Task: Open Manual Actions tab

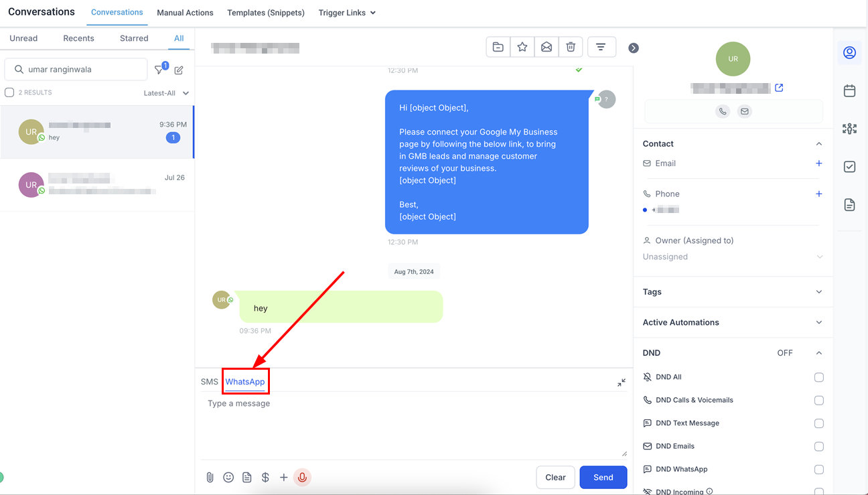Action: coord(185,13)
